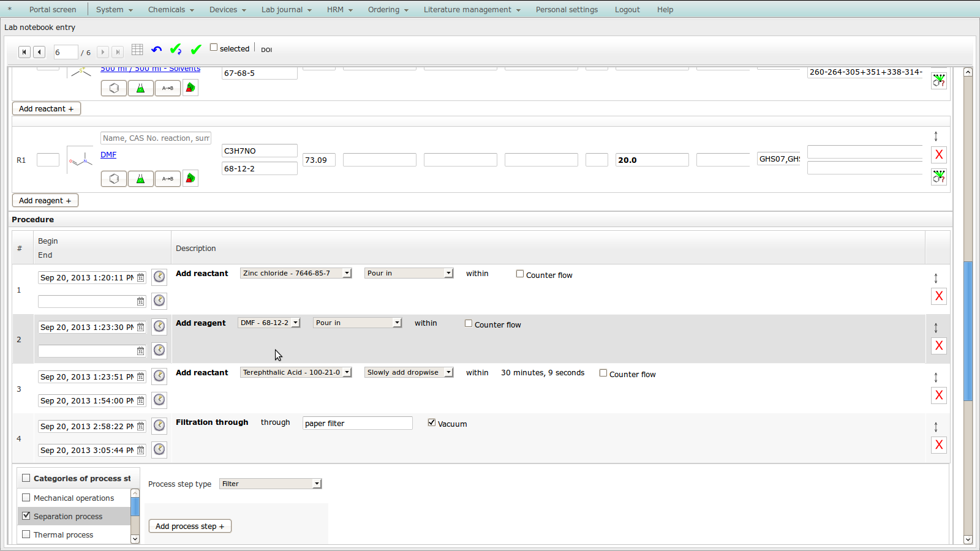980x551 pixels.
Task: Set current time for step 1 begin
Action: pos(159,277)
